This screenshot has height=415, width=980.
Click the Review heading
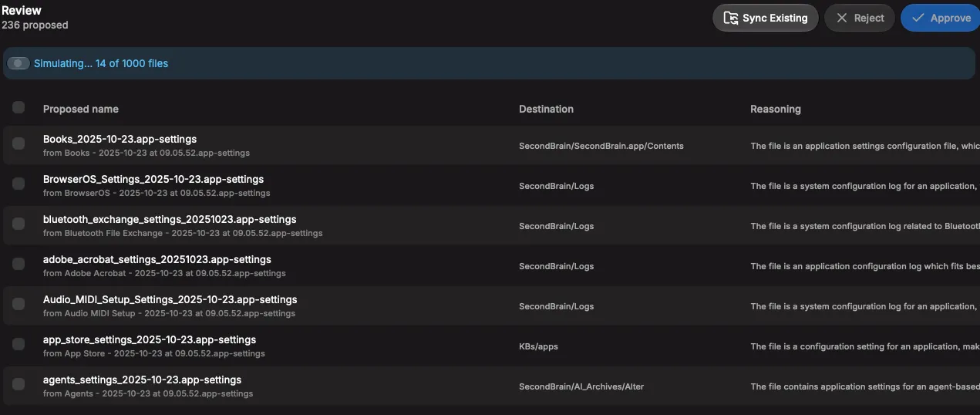22,10
